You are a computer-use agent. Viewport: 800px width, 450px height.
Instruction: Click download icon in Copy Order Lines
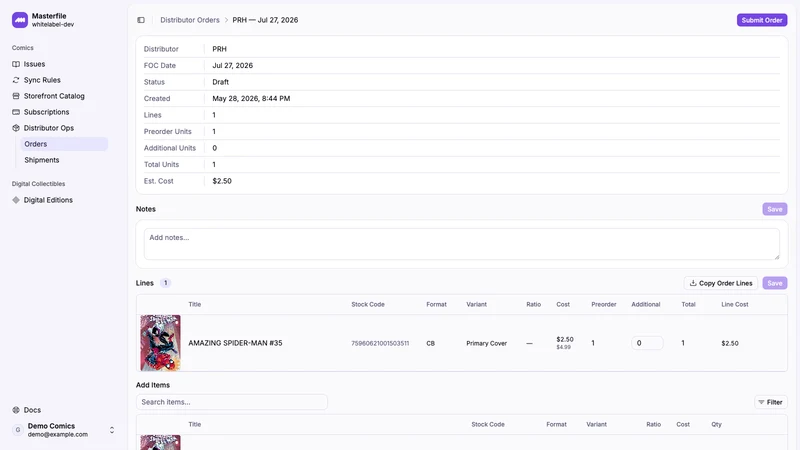tap(693, 283)
